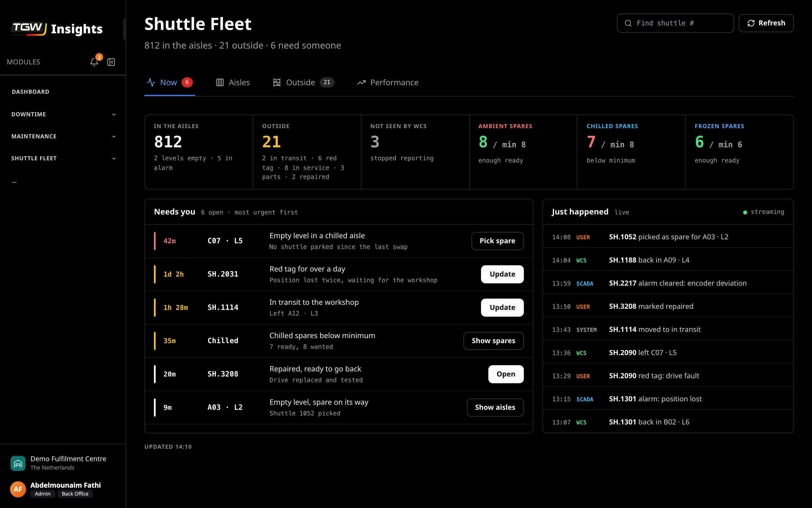The image size is (812, 508).
Task: Focus the Find shuttle search field
Action: 675,23
